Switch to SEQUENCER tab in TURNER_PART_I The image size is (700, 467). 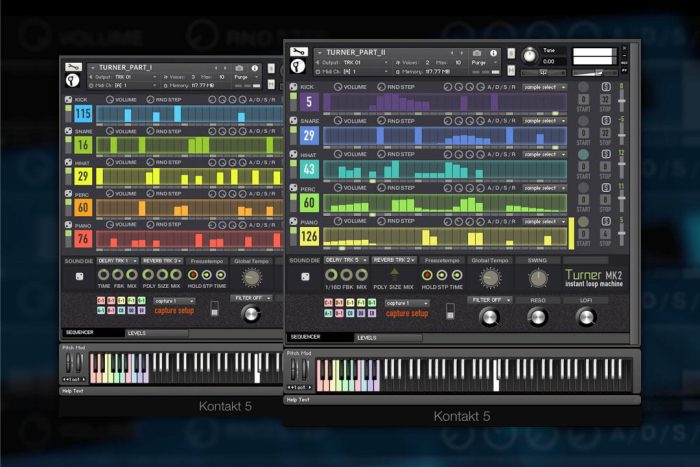[93, 333]
